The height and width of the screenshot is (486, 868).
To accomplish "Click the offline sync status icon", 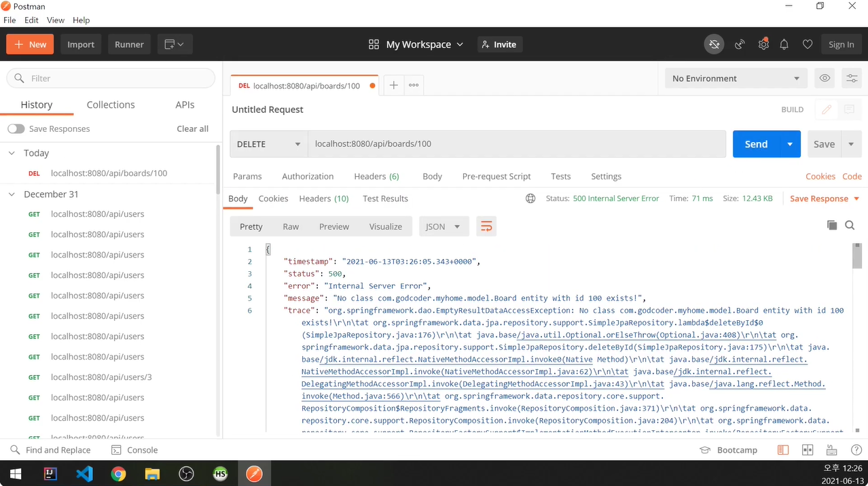I will (714, 44).
